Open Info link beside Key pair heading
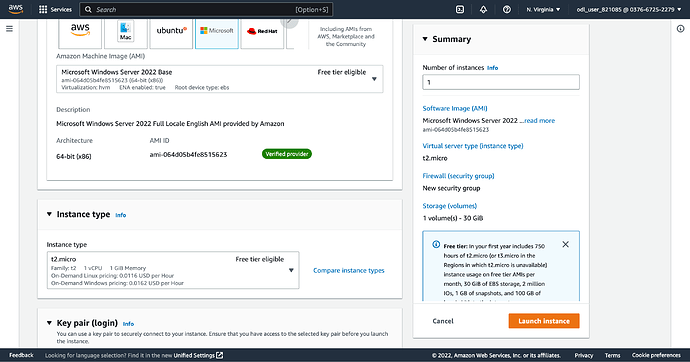690x362 pixels. click(128, 324)
